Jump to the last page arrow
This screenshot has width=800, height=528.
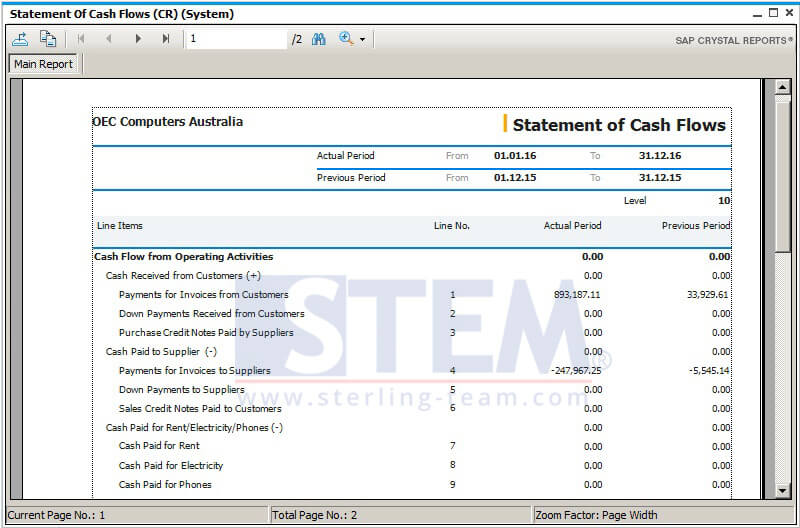click(166, 39)
